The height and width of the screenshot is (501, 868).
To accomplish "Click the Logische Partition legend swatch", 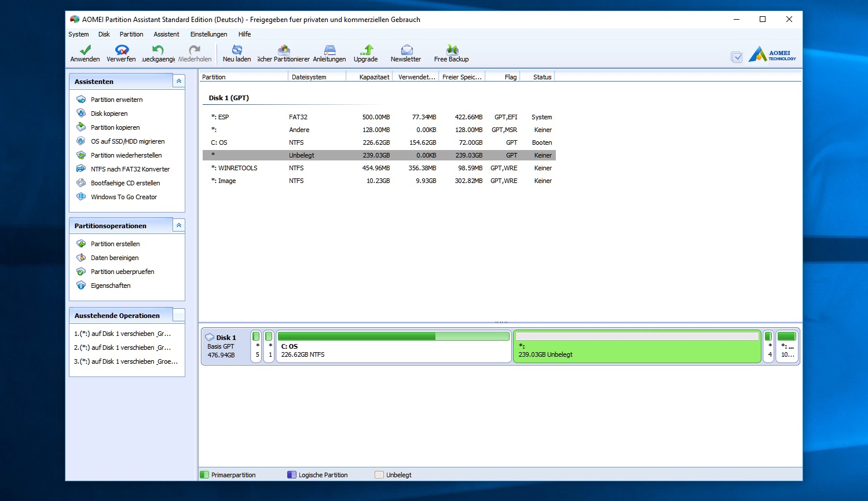I will click(291, 475).
